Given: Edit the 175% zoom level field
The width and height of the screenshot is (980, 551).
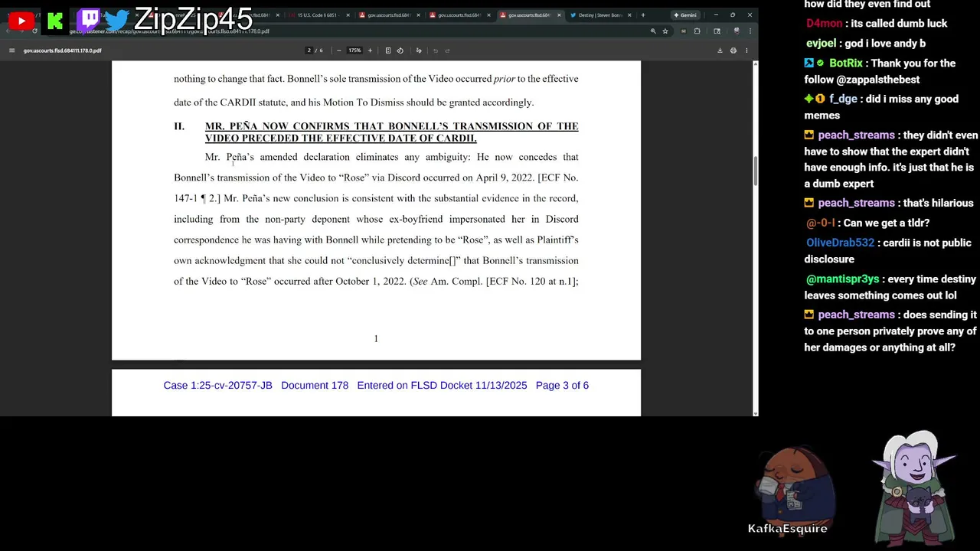Looking at the screenshot, I should pos(354,51).
